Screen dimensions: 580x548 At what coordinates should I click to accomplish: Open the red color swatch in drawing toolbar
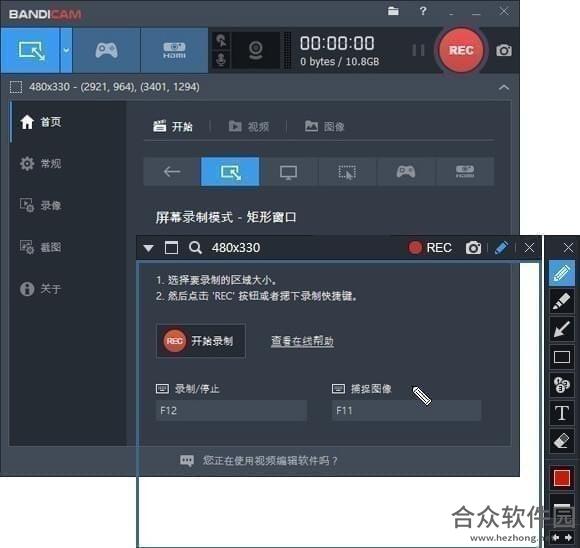click(562, 477)
